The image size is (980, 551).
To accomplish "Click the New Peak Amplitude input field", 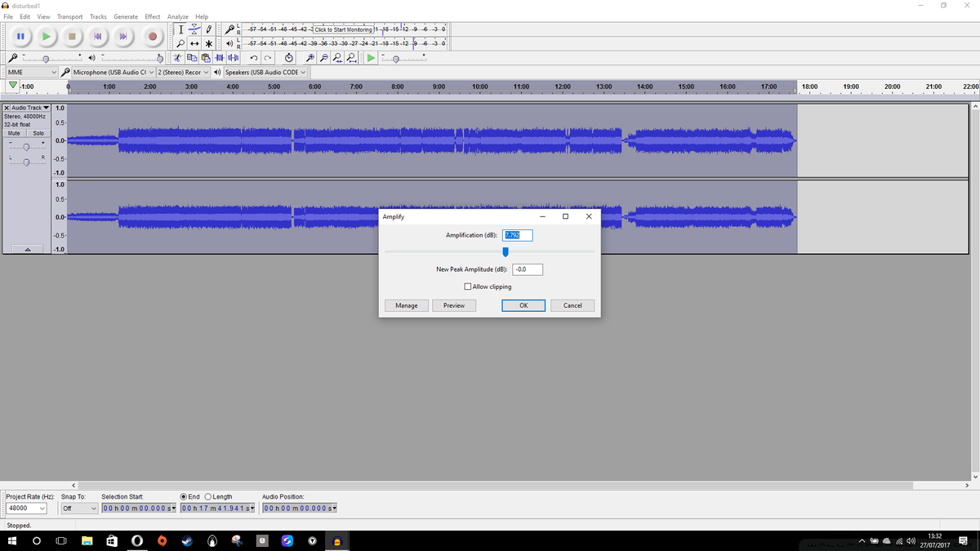I will point(527,269).
